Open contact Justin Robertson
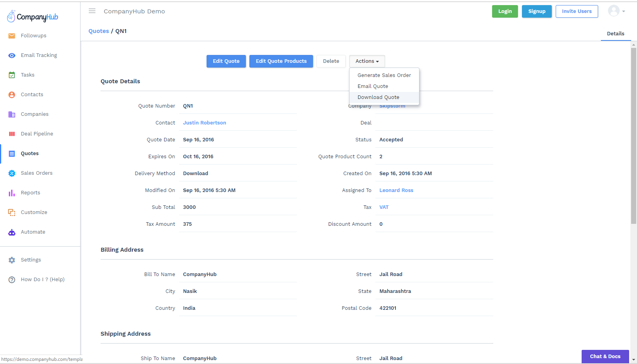This screenshot has height=364, width=637. [x=205, y=123]
